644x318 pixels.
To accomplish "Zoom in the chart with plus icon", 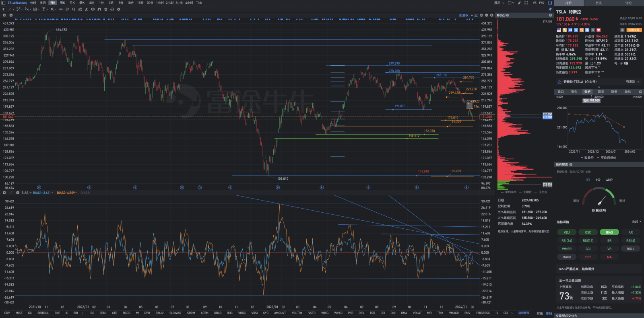I will coord(491,15).
